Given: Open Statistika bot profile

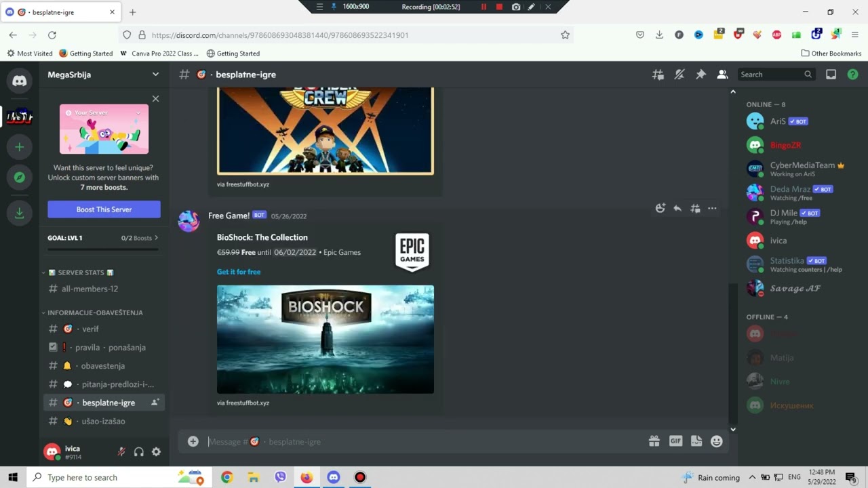Looking at the screenshot, I should (800, 264).
